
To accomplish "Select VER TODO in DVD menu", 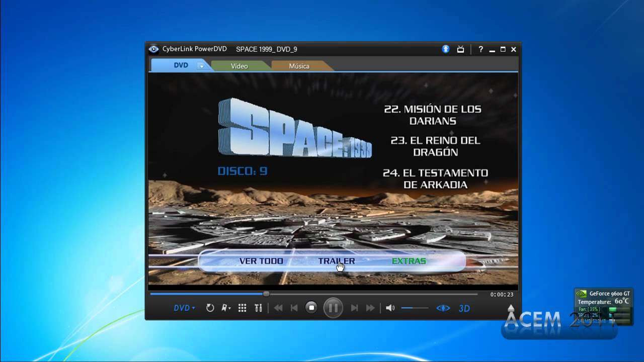I will pyautogui.click(x=261, y=261).
